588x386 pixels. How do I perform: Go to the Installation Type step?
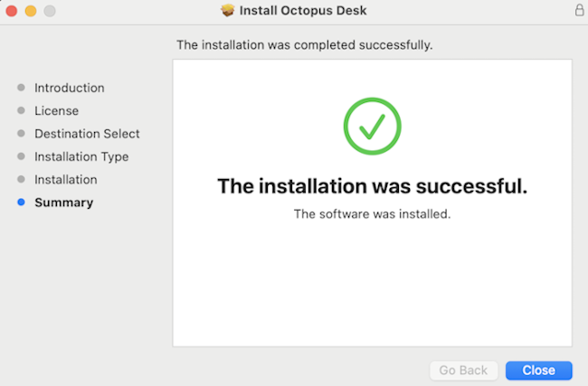click(x=81, y=156)
